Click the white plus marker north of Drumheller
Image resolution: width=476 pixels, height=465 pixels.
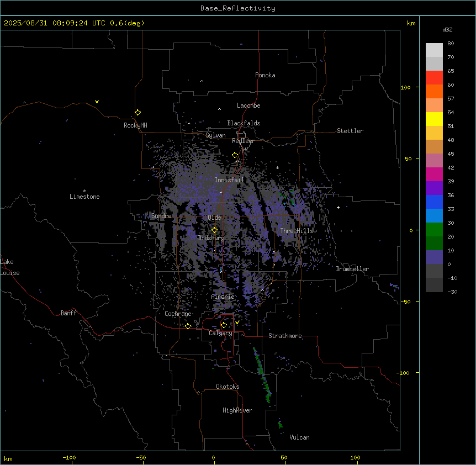point(338,207)
